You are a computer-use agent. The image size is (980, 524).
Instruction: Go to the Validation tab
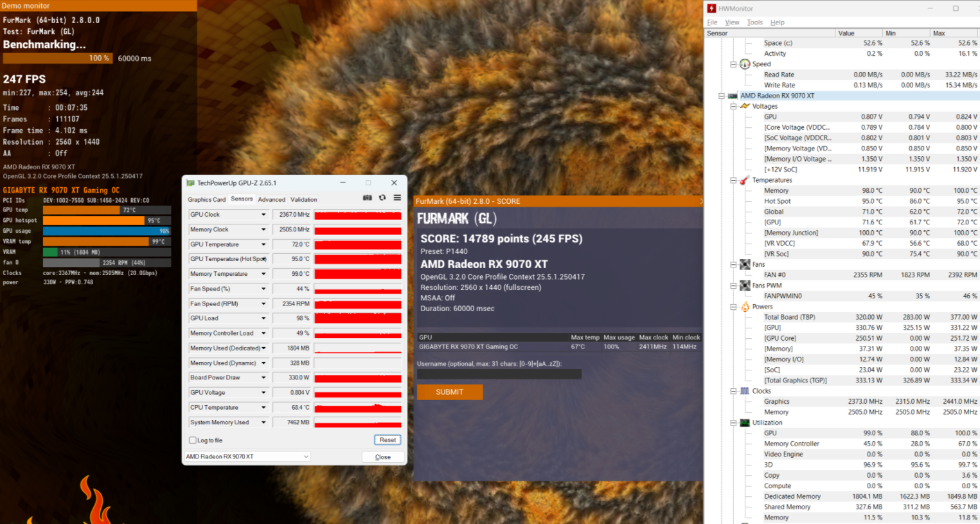point(303,199)
